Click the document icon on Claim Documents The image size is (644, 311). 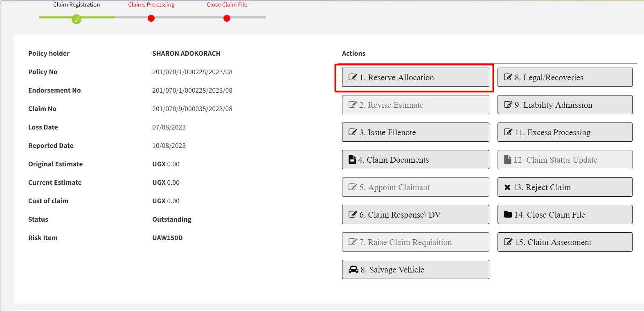(352, 160)
